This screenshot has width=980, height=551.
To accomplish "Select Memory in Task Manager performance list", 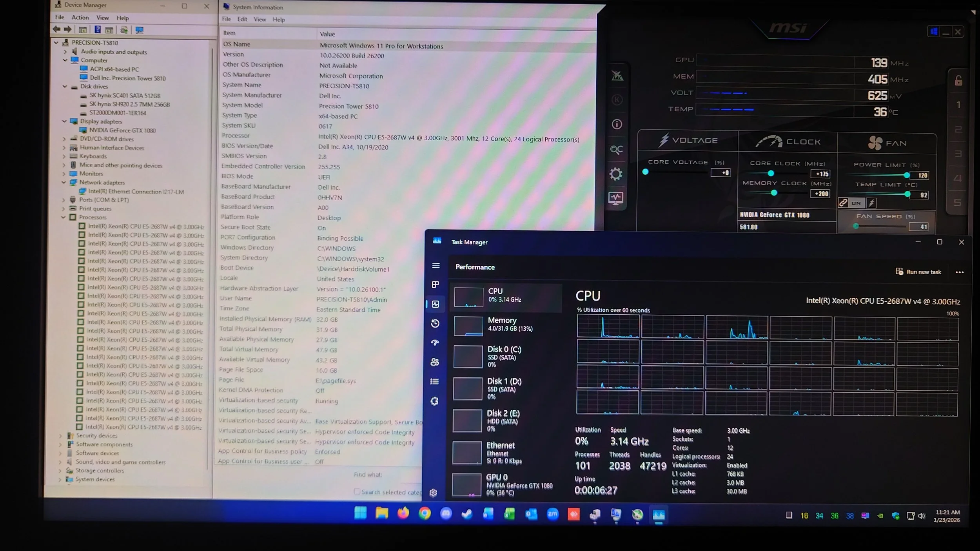I will 505,324.
